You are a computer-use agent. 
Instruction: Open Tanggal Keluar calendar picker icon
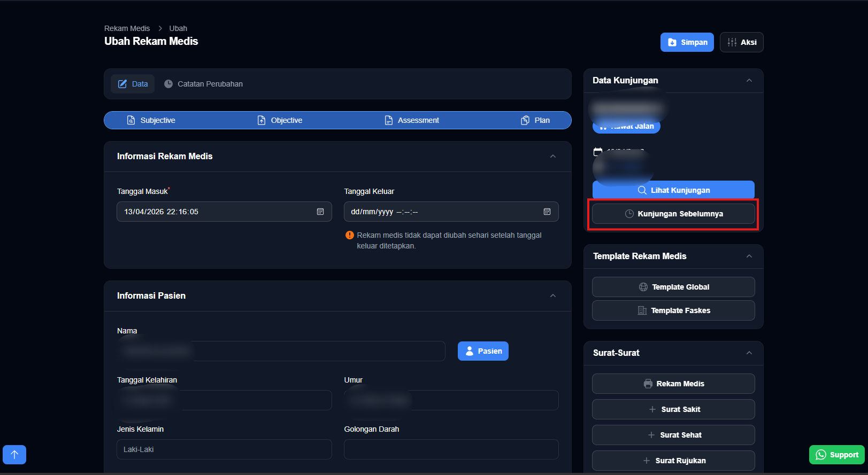click(547, 212)
